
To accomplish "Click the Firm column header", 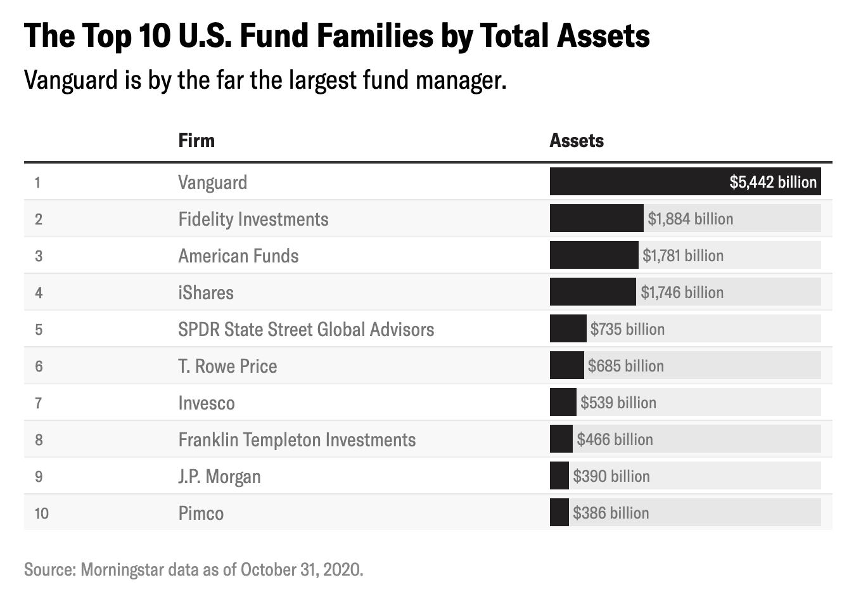I will pyautogui.click(x=196, y=140).
